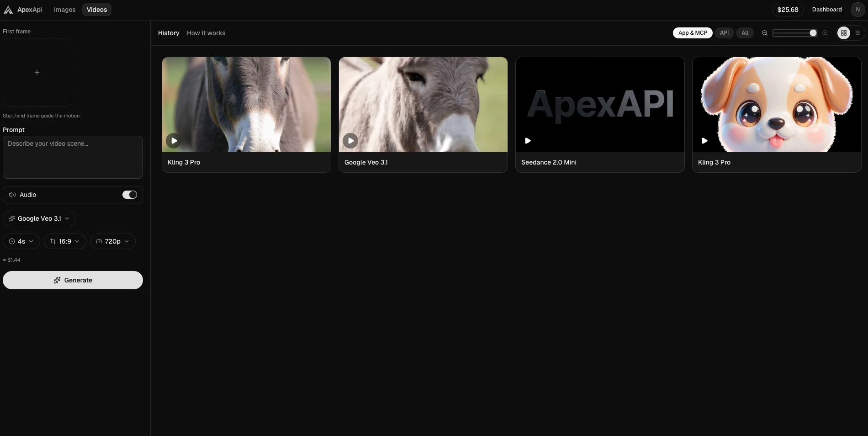This screenshot has width=868, height=436.
Task: Select the History tab
Action: click(x=169, y=33)
